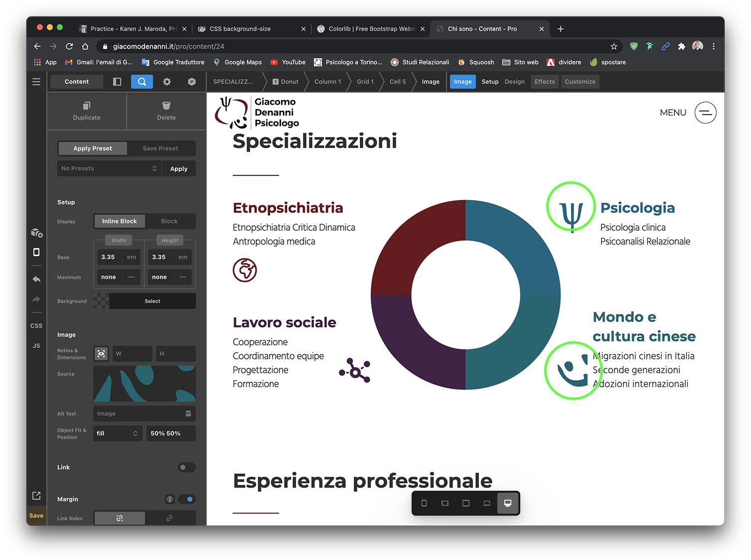
Task: Click the browser reload icon
Action: point(69,46)
